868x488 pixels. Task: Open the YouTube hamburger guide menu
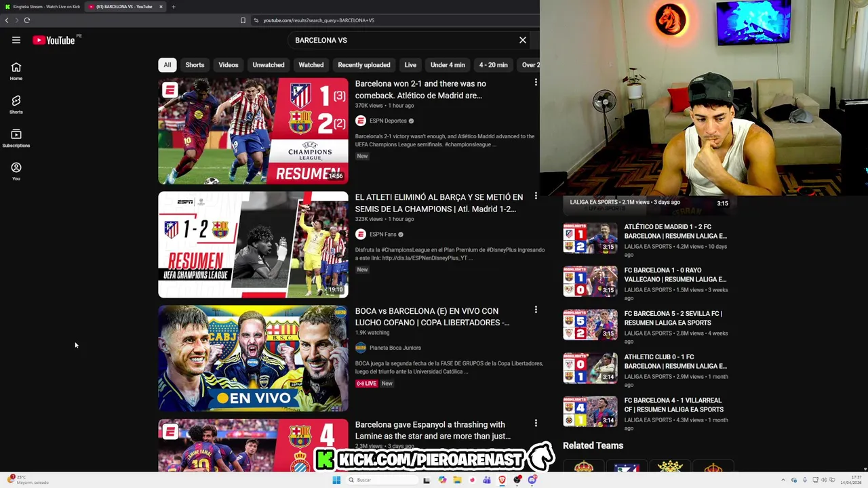click(x=16, y=40)
